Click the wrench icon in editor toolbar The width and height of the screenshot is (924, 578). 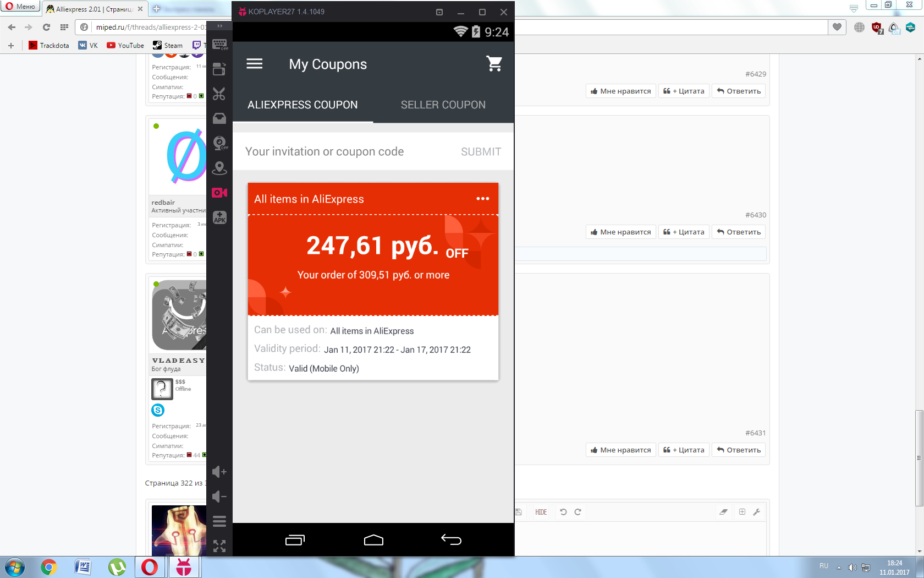pyautogui.click(x=757, y=512)
